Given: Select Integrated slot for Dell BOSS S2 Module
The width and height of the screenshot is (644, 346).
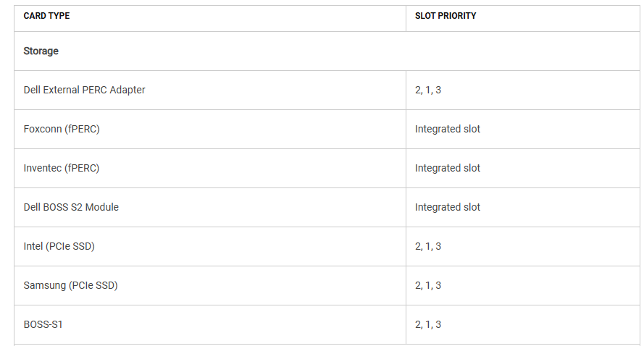Looking at the screenshot, I should pos(447,208).
